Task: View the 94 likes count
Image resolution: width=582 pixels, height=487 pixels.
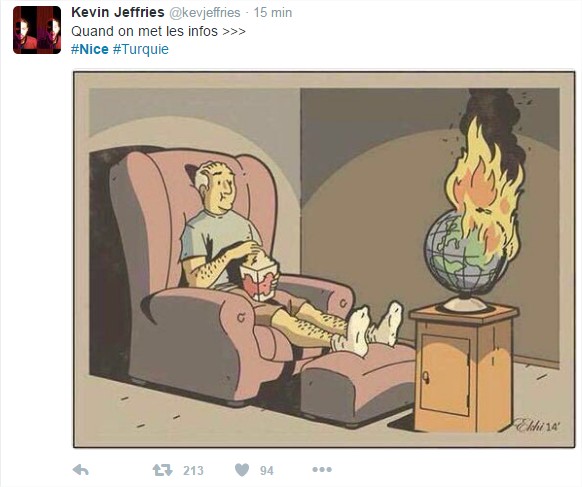Action: (x=267, y=471)
